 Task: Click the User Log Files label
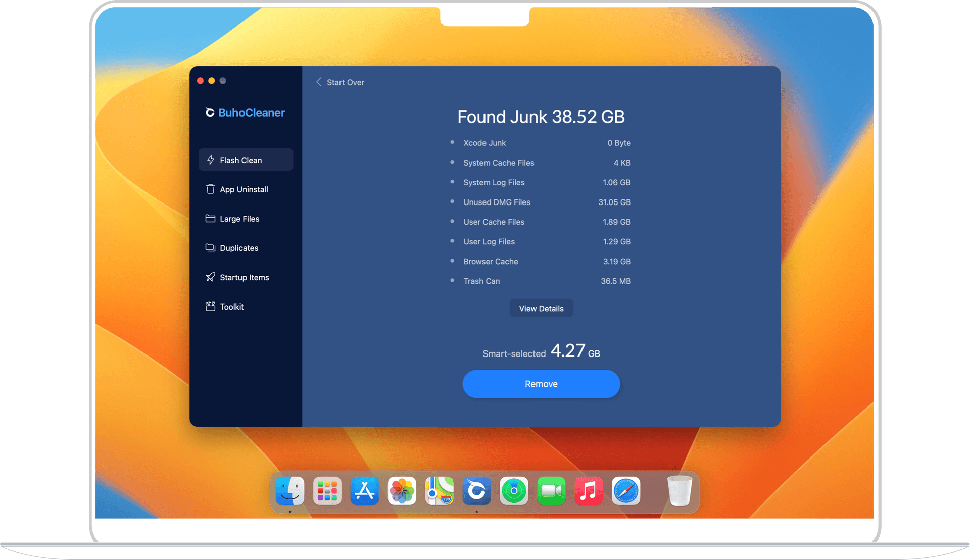click(489, 241)
